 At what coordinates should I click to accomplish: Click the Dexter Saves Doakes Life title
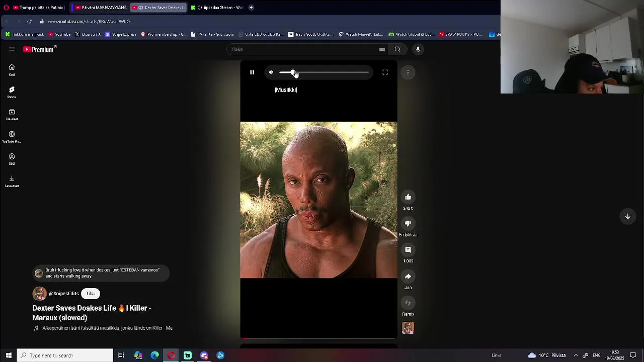(x=92, y=313)
